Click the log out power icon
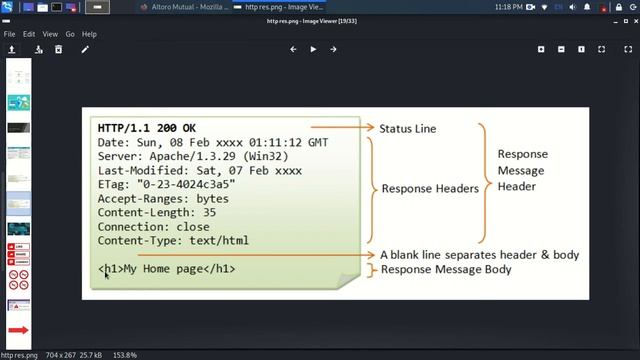 click(x=634, y=7)
